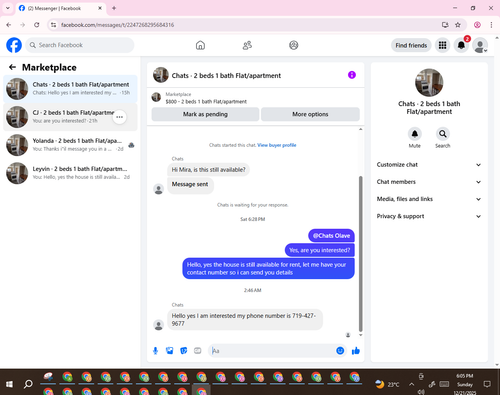Open the notifications bell with badge
The width and height of the screenshot is (500, 395).
pos(461,45)
